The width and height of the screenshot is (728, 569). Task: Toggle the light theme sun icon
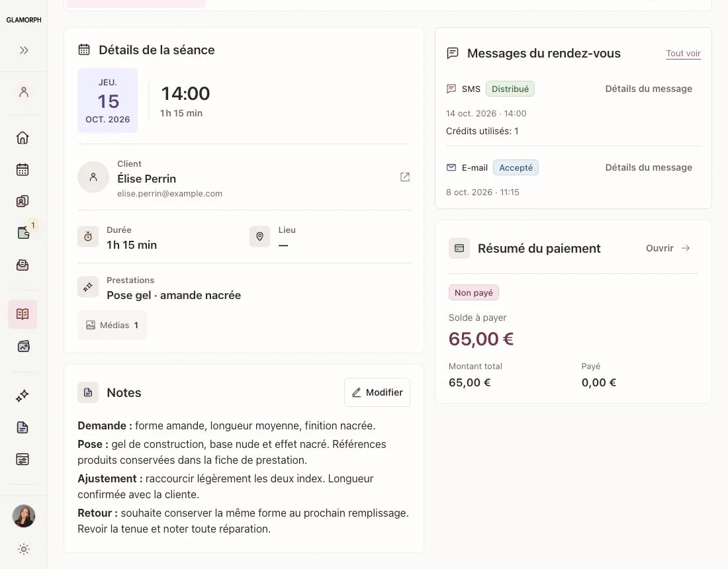pyautogui.click(x=24, y=550)
